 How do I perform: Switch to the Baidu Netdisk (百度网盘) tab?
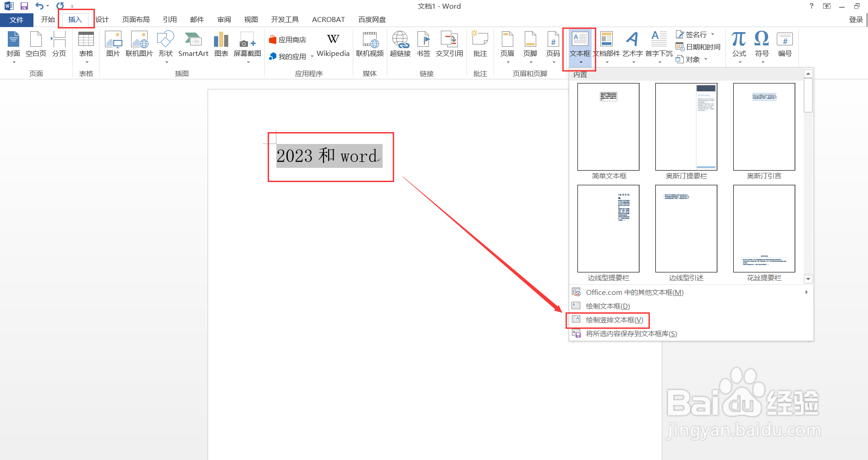[372, 20]
